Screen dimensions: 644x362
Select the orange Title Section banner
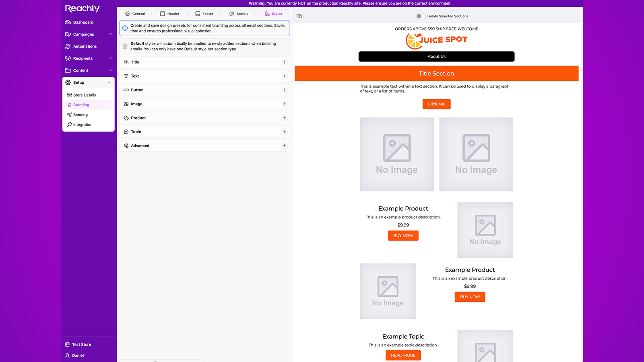[x=437, y=74]
